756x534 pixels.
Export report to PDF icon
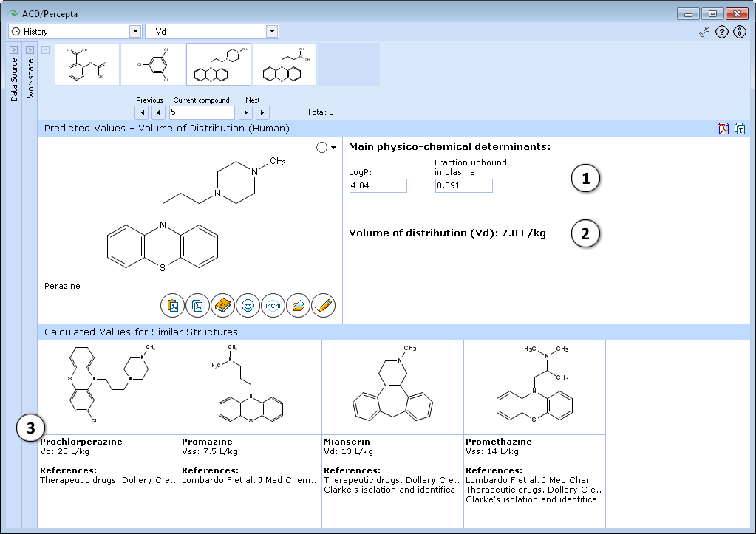723,129
